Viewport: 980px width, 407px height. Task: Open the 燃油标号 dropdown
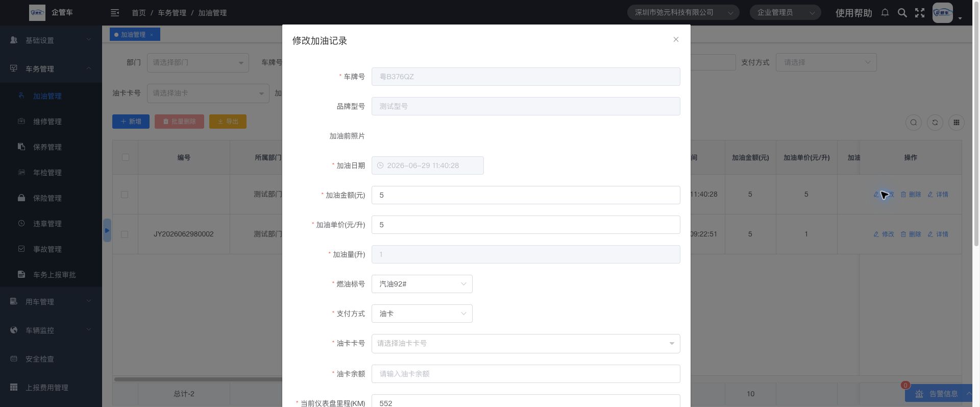click(x=422, y=284)
